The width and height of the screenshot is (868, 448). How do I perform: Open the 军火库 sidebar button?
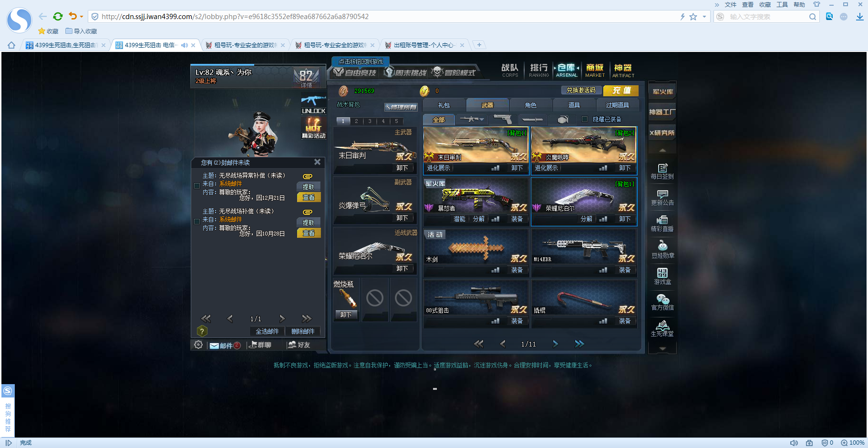[662, 92]
